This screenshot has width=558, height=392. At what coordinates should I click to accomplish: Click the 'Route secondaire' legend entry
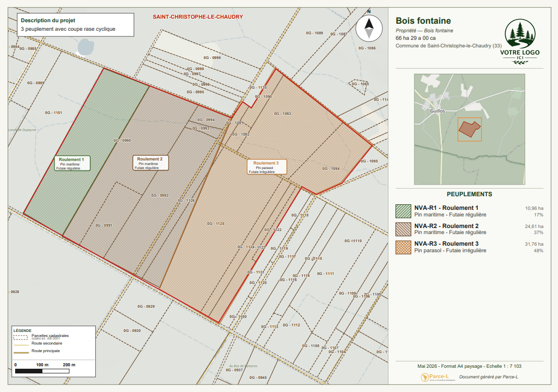[x=46, y=344]
